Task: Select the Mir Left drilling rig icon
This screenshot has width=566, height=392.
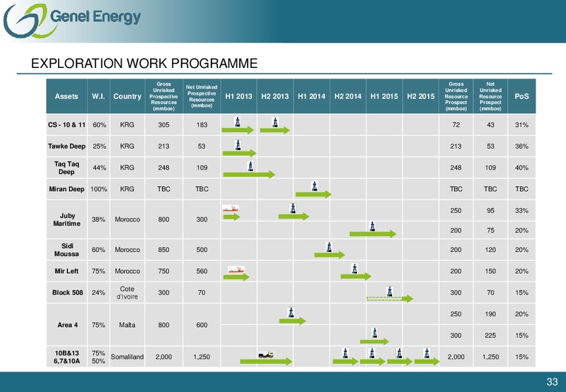Action: tap(355, 269)
